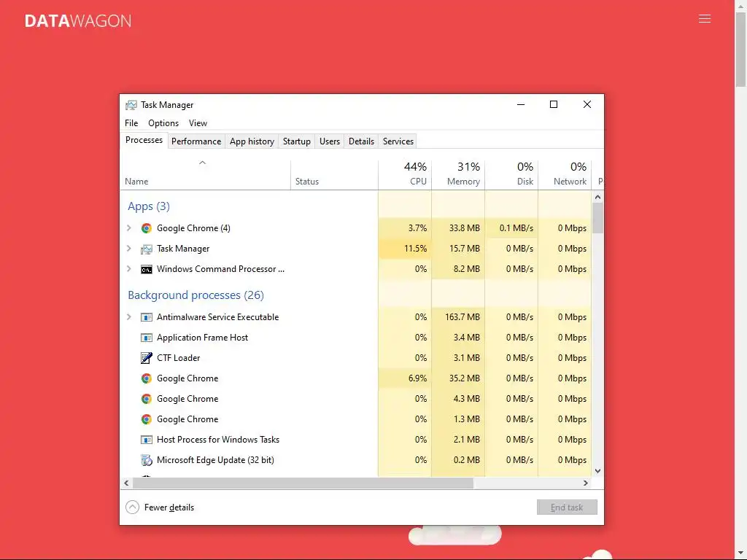Click the horizontal scroll left arrow

coord(126,483)
